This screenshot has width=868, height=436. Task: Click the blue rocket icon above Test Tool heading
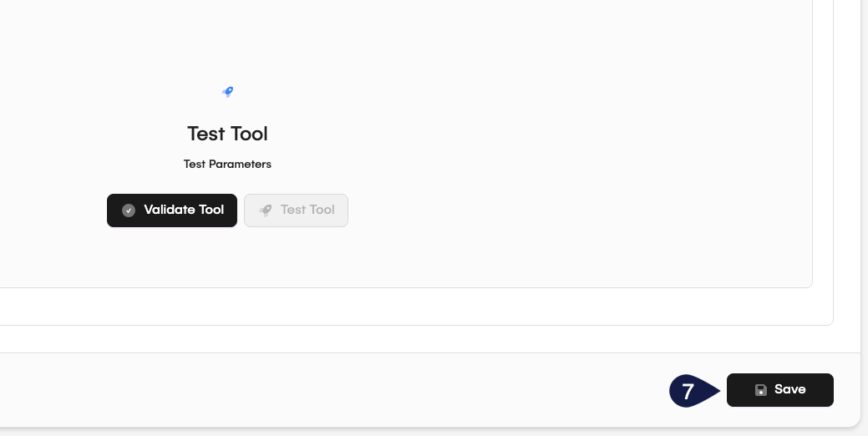pyautogui.click(x=227, y=92)
